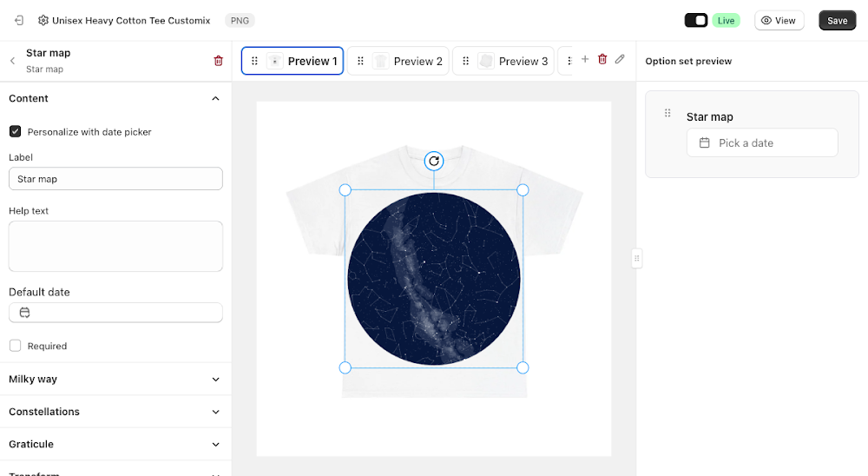Click top-right corner handle of star map
868x476 pixels.
click(x=523, y=190)
